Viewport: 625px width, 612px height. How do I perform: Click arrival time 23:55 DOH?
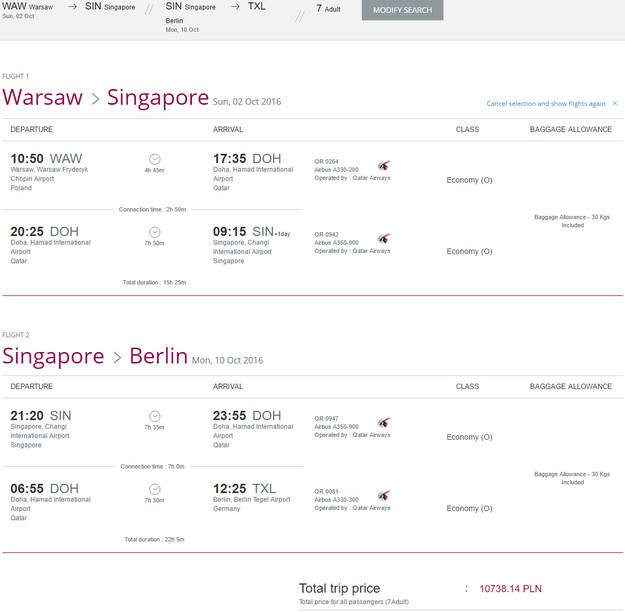tap(247, 416)
